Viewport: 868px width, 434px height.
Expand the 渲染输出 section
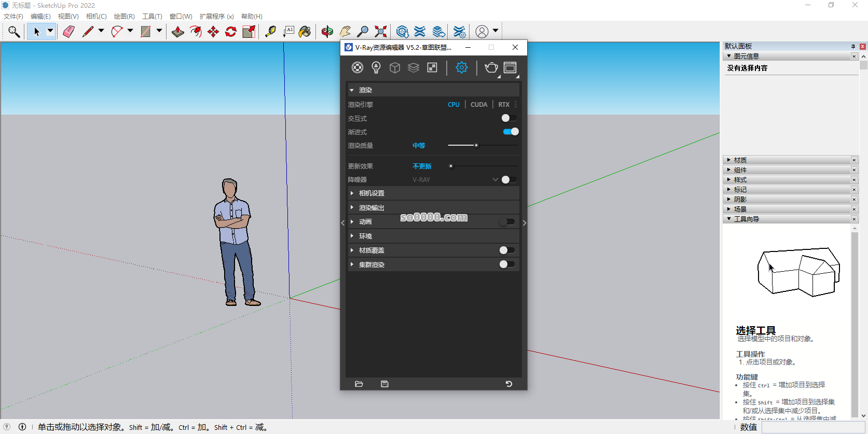(371, 207)
